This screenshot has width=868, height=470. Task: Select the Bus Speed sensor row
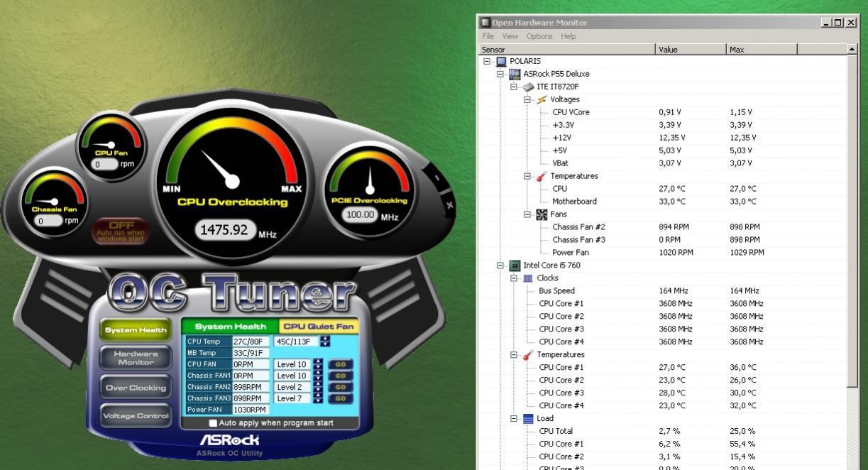point(664,291)
